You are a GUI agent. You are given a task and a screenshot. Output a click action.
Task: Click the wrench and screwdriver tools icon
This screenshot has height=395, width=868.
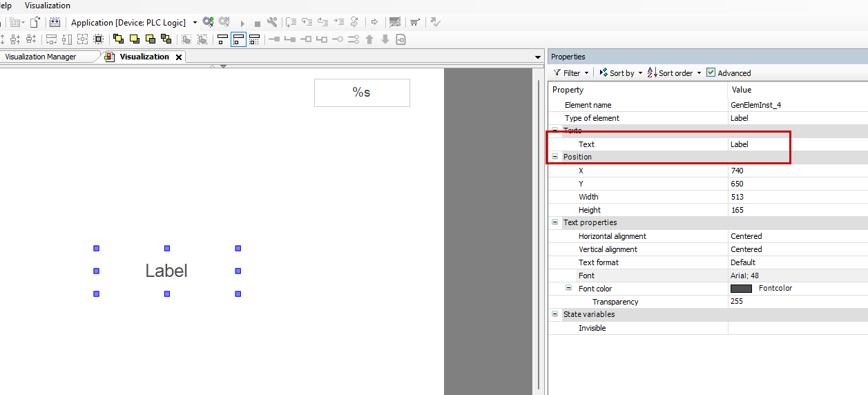tap(272, 22)
